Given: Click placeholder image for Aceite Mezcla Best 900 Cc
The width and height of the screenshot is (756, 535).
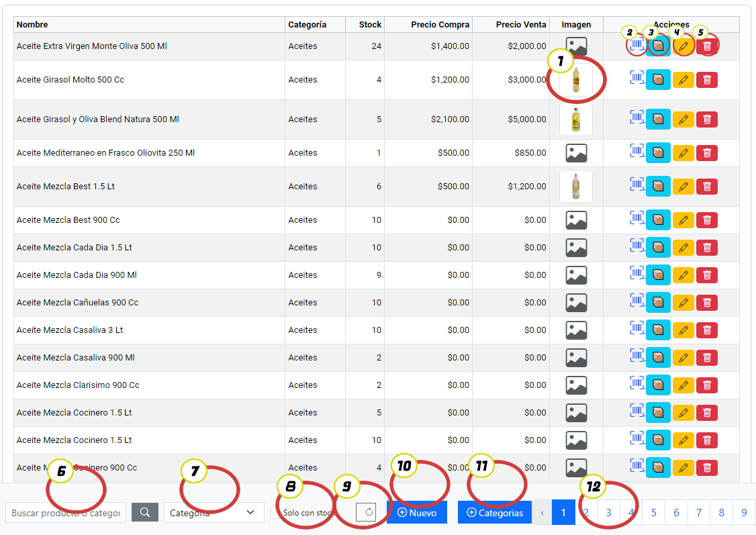Looking at the screenshot, I should click(575, 220).
